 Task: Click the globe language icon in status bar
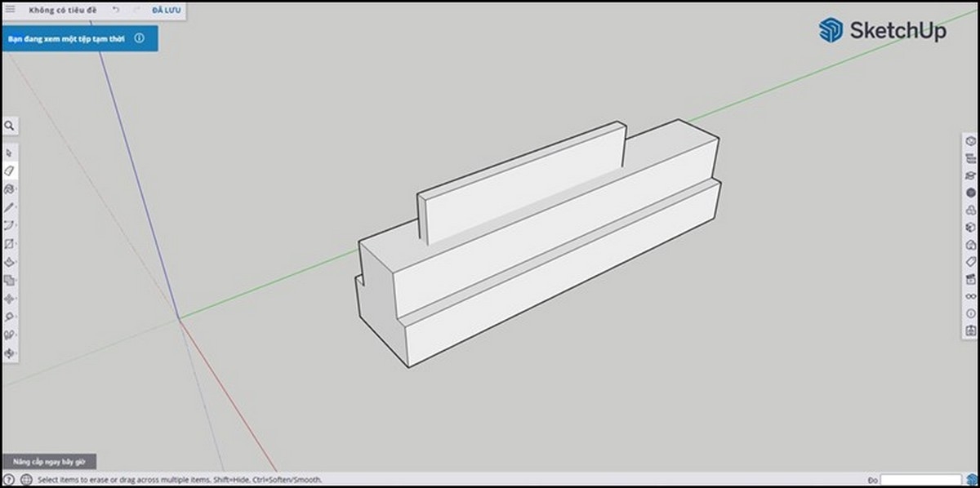[x=26, y=480]
